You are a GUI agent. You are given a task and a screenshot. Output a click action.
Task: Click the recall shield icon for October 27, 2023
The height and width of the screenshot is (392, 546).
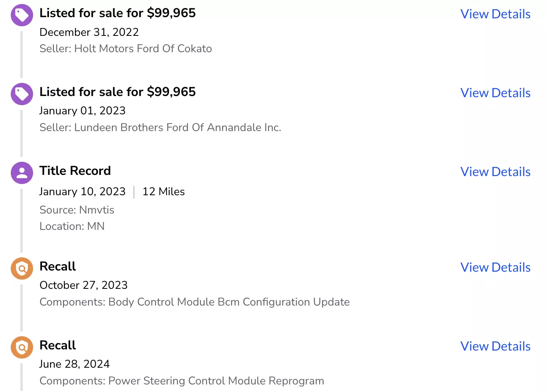22,269
